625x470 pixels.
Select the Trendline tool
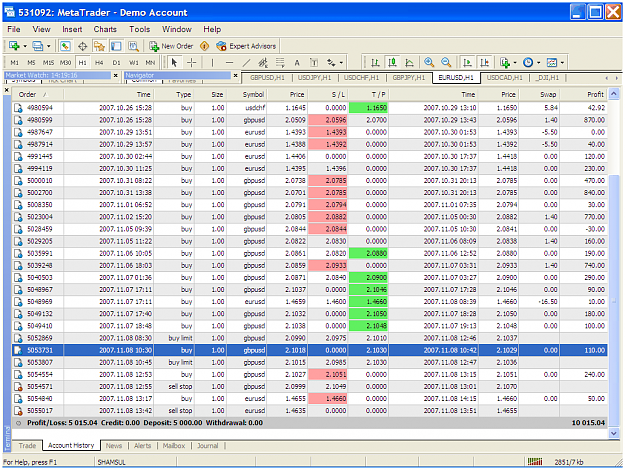pos(246,63)
